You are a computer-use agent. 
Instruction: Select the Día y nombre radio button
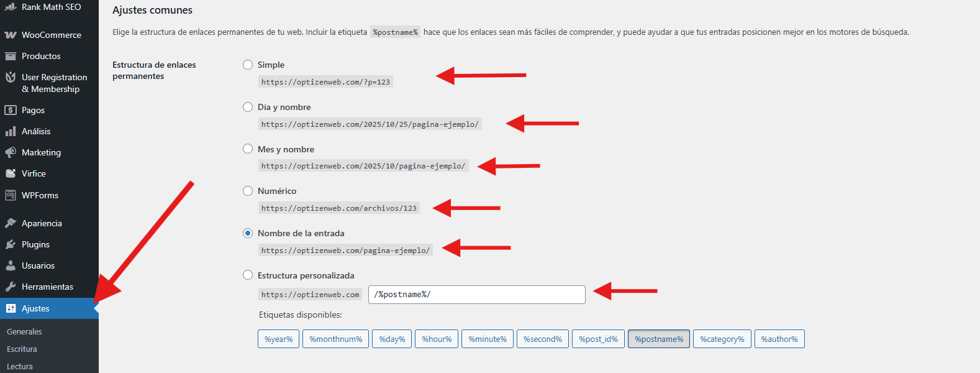[248, 107]
